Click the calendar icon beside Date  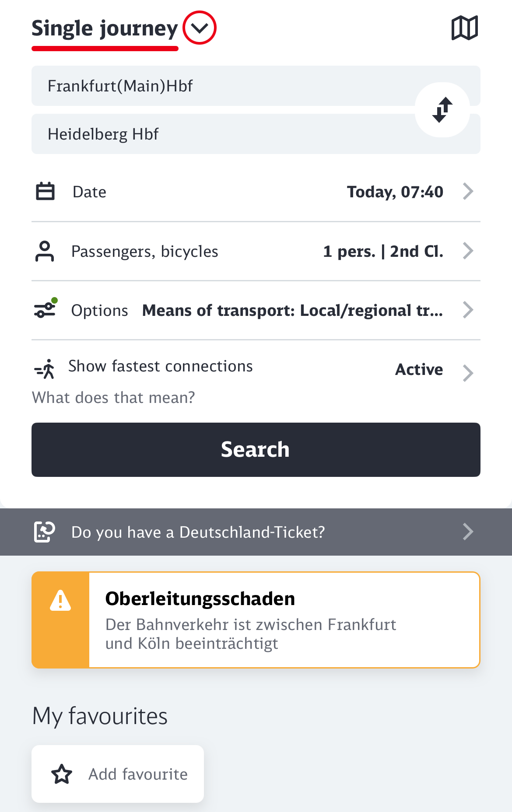[45, 192]
